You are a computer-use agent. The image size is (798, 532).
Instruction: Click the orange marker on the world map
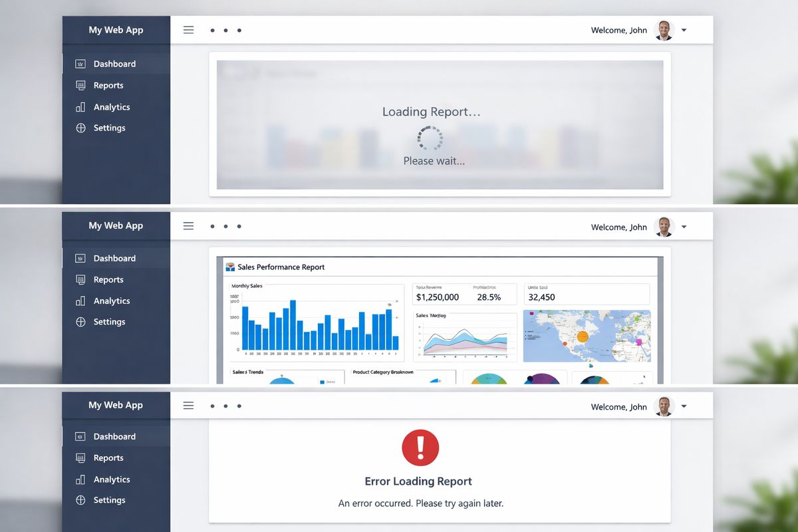pos(583,336)
